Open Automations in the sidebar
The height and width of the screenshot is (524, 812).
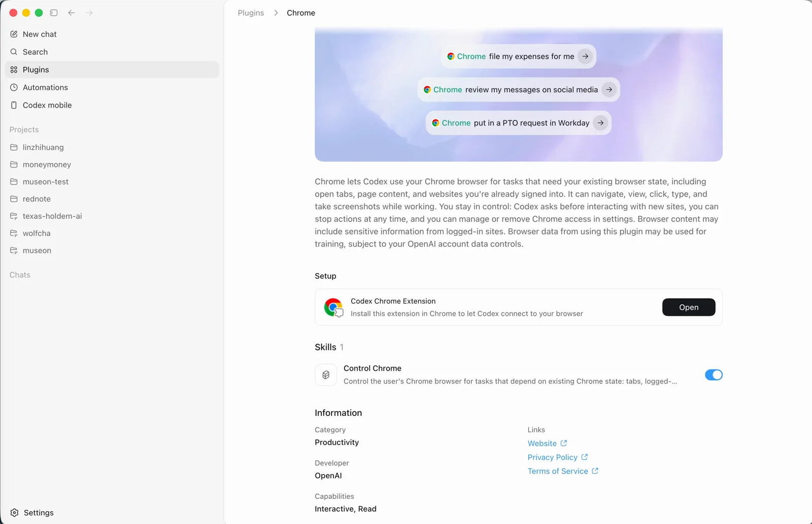coord(112,87)
